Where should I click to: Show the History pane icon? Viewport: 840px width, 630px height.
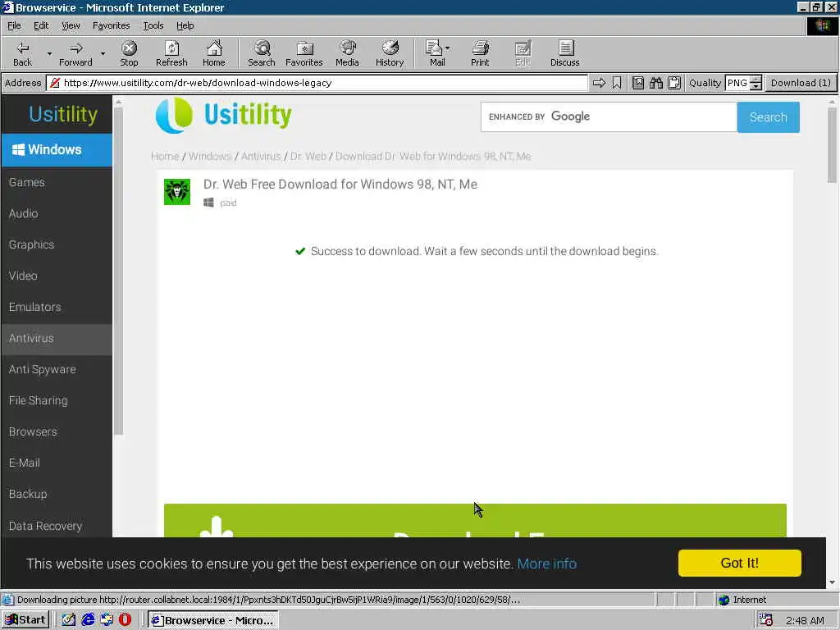390,53
